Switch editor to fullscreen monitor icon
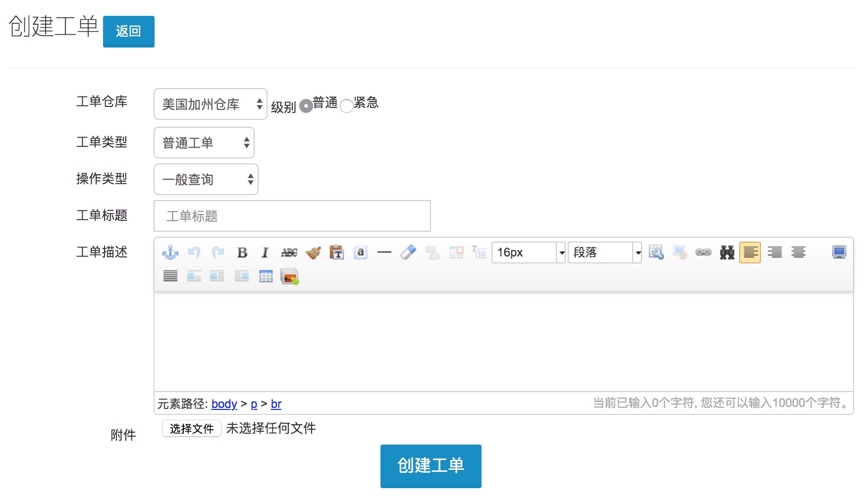Viewport: 863px width, 504px height. point(839,252)
